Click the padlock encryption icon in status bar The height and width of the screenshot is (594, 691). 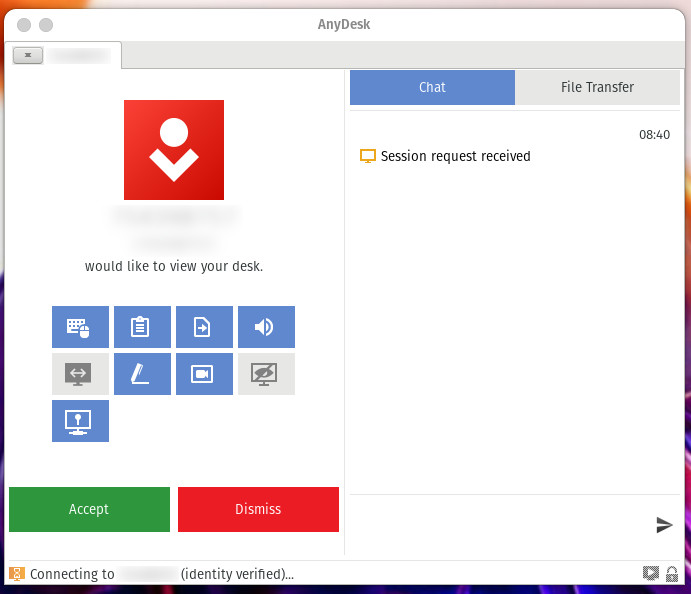click(x=672, y=574)
